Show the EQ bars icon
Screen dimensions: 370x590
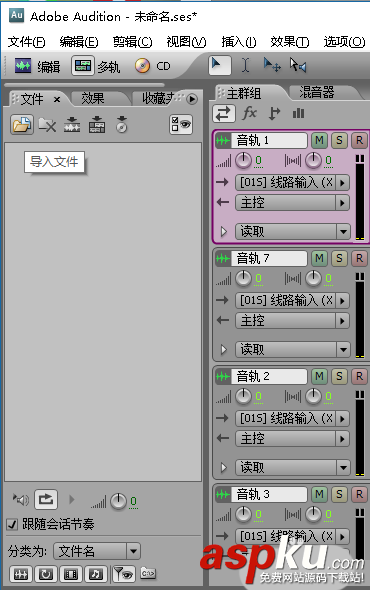tap(298, 113)
